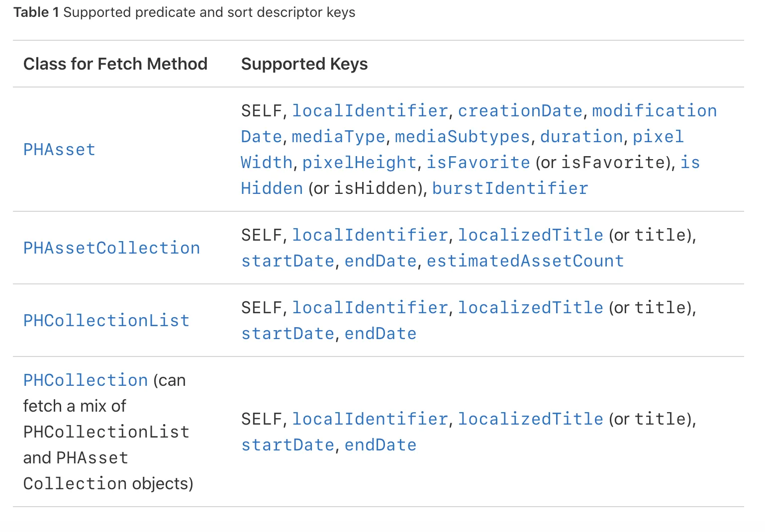
Task: Open localizedTitle in the PHCollectionList row
Action: click(530, 308)
